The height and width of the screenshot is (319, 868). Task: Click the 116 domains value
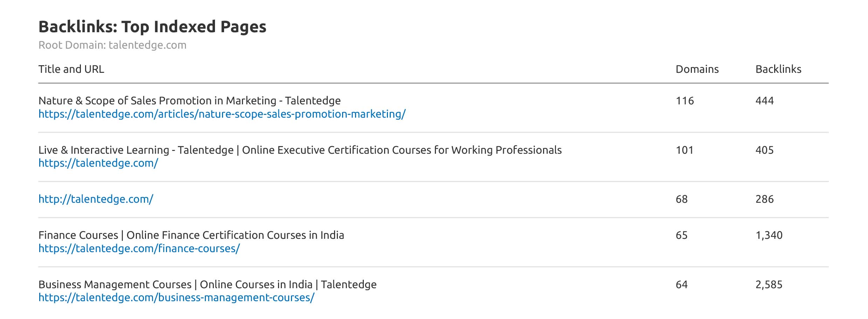685,101
